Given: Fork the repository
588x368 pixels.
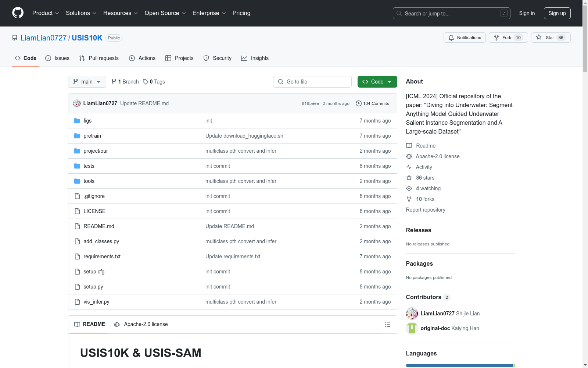Looking at the screenshot, I should coord(508,38).
